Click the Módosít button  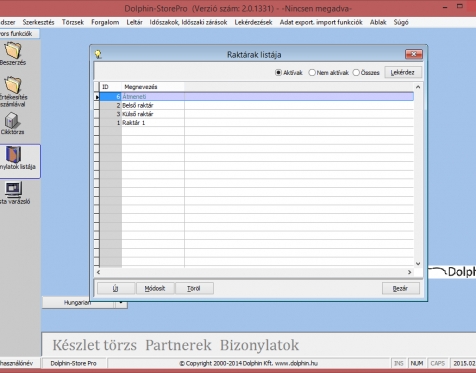155,288
